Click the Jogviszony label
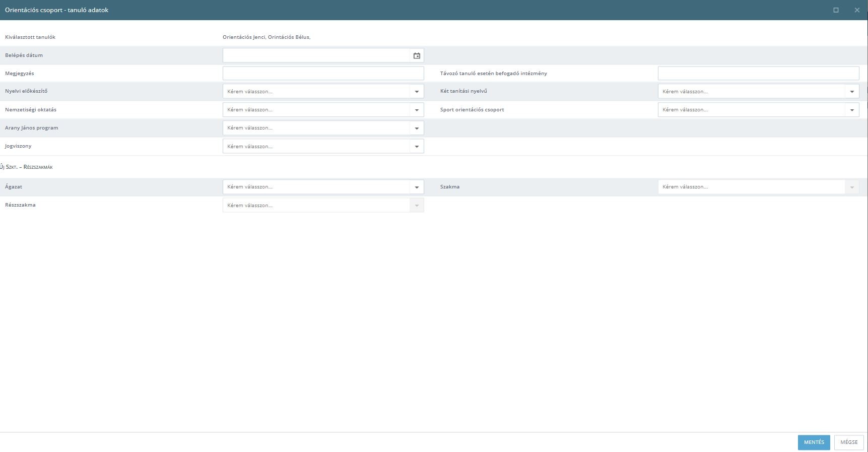 click(x=18, y=146)
